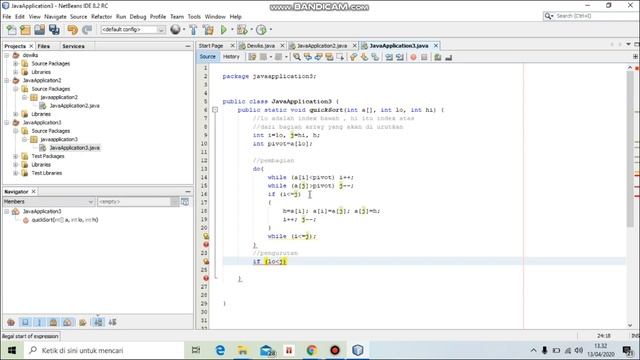
Task: Run the project with green play icon
Action: [224, 30]
